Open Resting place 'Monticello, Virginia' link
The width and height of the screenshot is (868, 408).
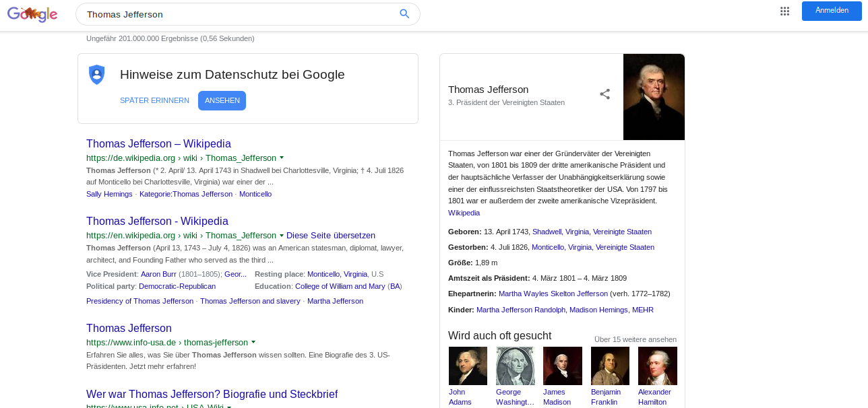338,275
